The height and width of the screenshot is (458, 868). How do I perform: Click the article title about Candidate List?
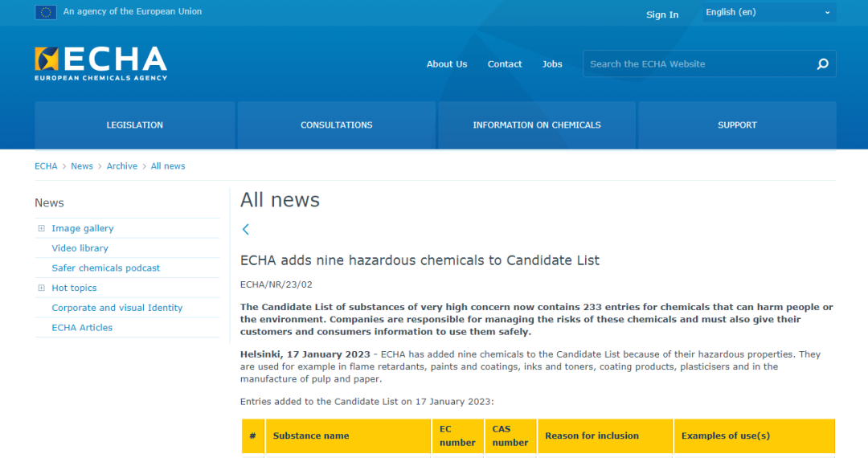[x=420, y=260]
